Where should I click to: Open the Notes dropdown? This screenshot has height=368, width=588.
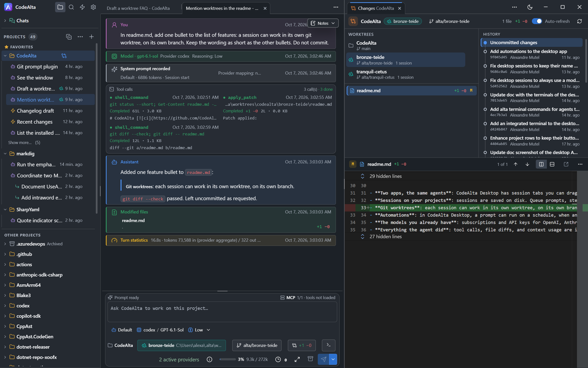pos(323,23)
